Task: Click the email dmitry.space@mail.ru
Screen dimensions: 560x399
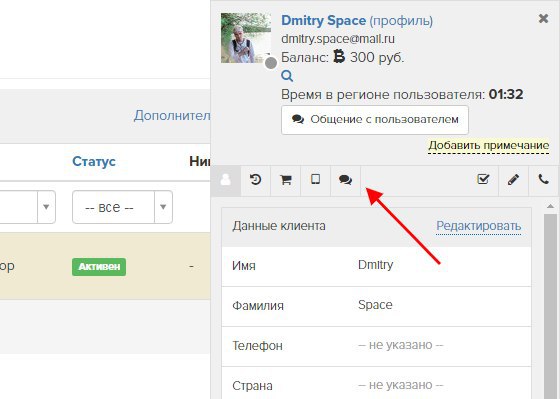Action: (338, 39)
